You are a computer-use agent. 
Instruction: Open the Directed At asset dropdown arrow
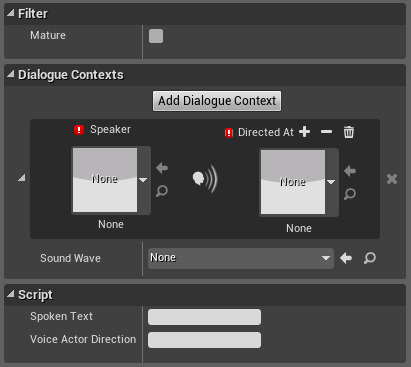(x=331, y=182)
